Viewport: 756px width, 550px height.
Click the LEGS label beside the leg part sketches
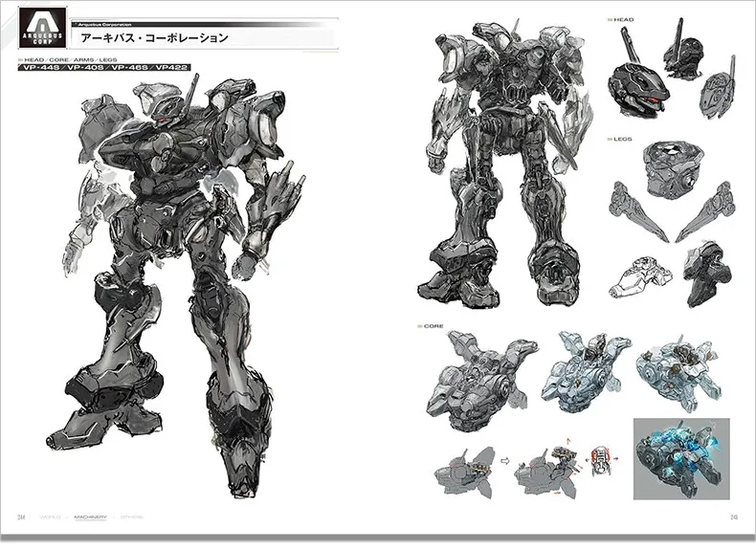622,140
